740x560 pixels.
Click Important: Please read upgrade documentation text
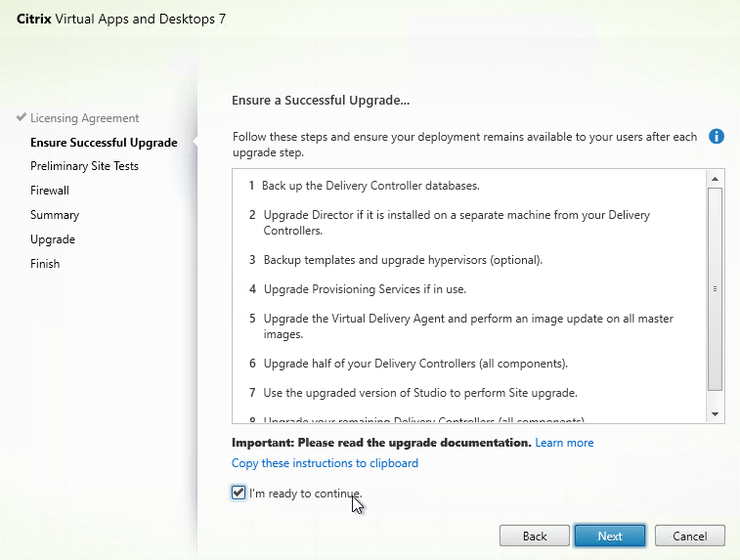pyautogui.click(x=381, y=443)
